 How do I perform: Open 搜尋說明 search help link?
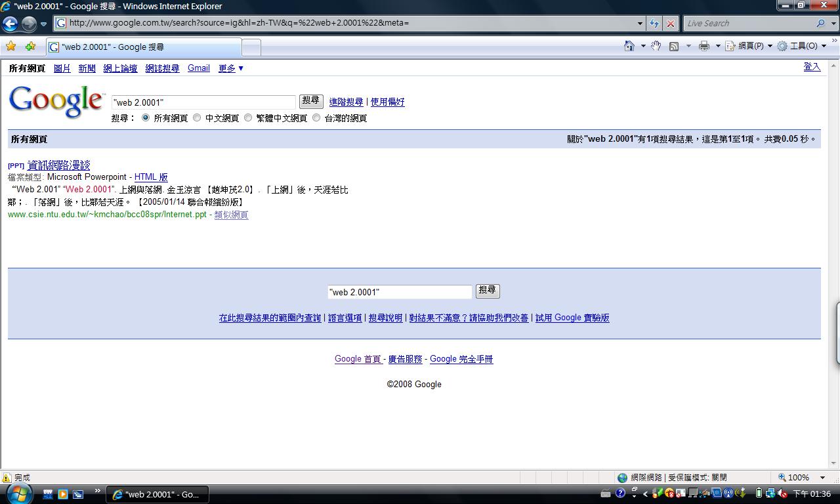coord(385,318)
